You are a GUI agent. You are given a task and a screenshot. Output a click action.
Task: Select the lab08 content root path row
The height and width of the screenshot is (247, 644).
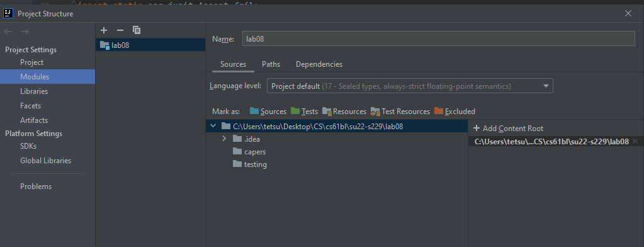click(x=337, y=126)
